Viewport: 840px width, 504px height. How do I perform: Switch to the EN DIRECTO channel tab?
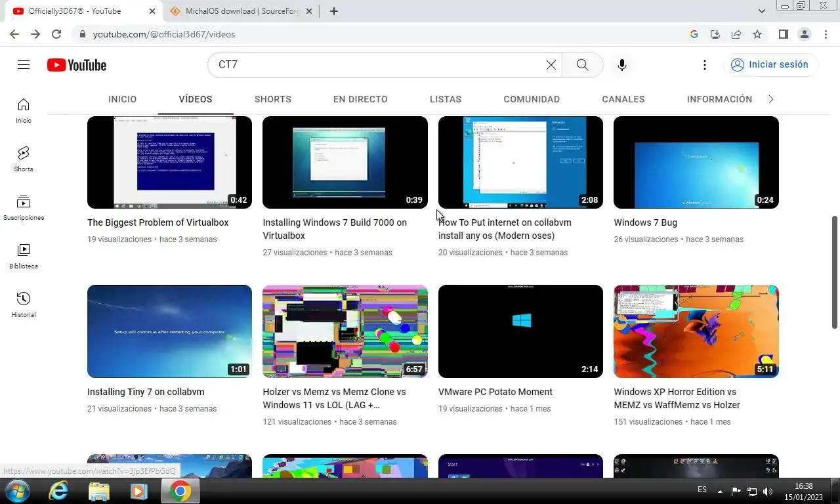coord(360,99)
